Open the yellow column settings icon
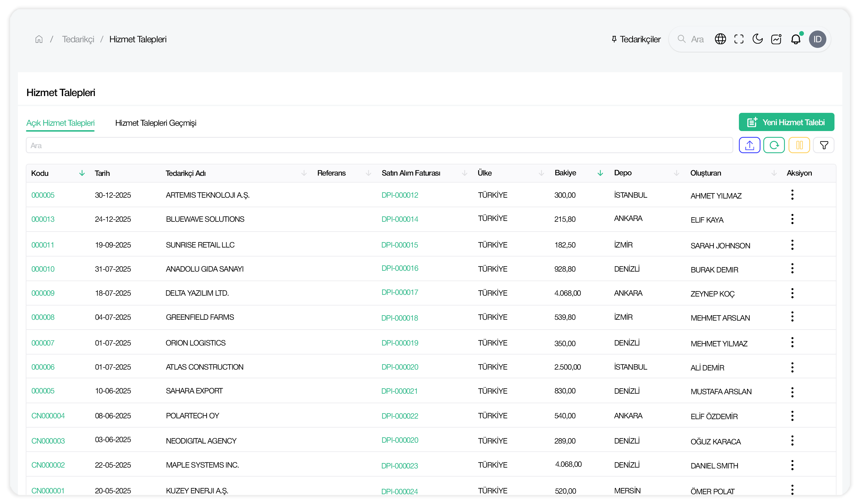Viewport: 860px width, 504px height. 799,145
